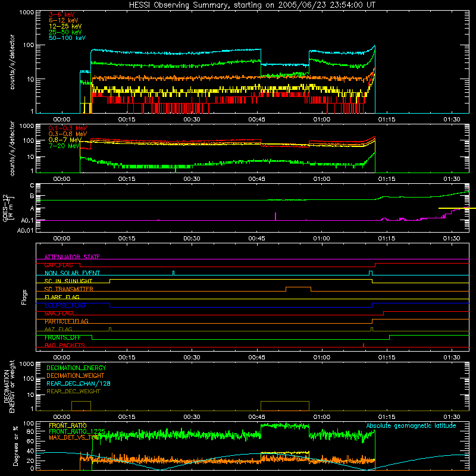This screenshot has height=476, width=476.
Task: Click the DECIMATION_WEIGHT legend label
Action: 76,375
